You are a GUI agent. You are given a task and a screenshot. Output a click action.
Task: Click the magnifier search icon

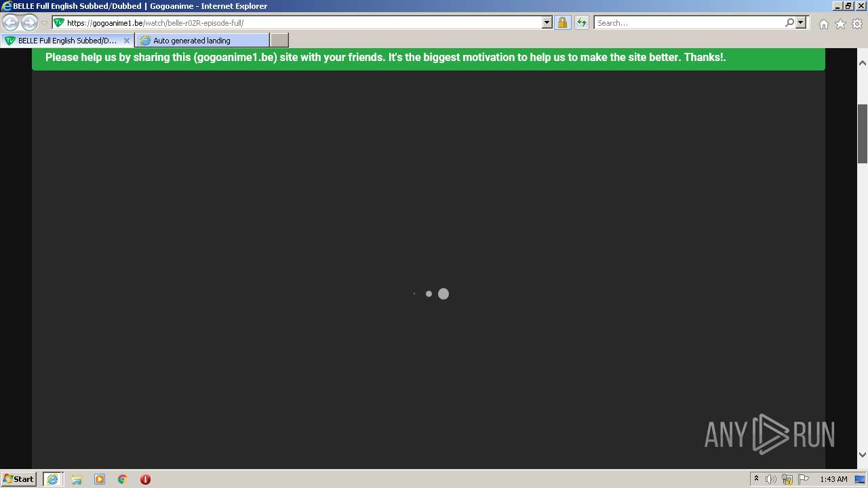tap(789, 22)
